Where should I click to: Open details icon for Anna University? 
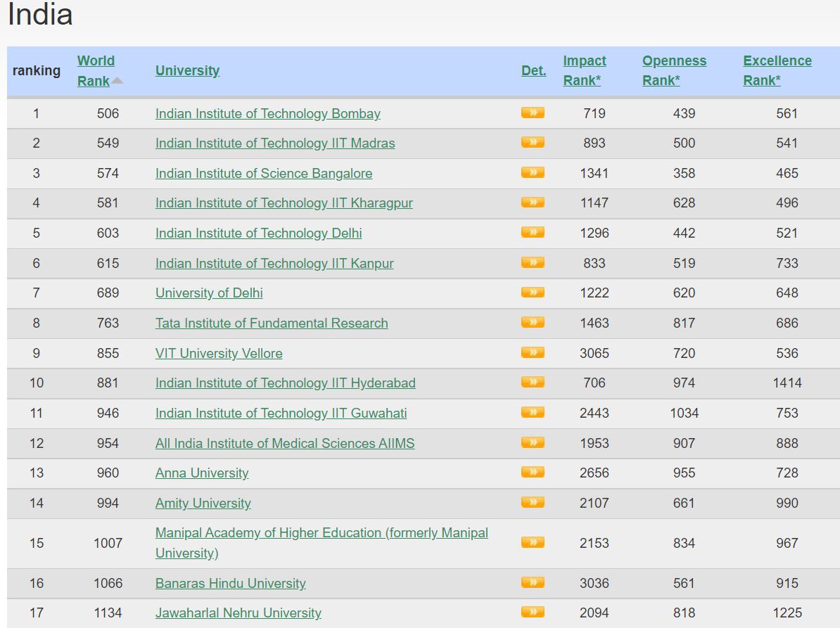click(x=533, y=472)
